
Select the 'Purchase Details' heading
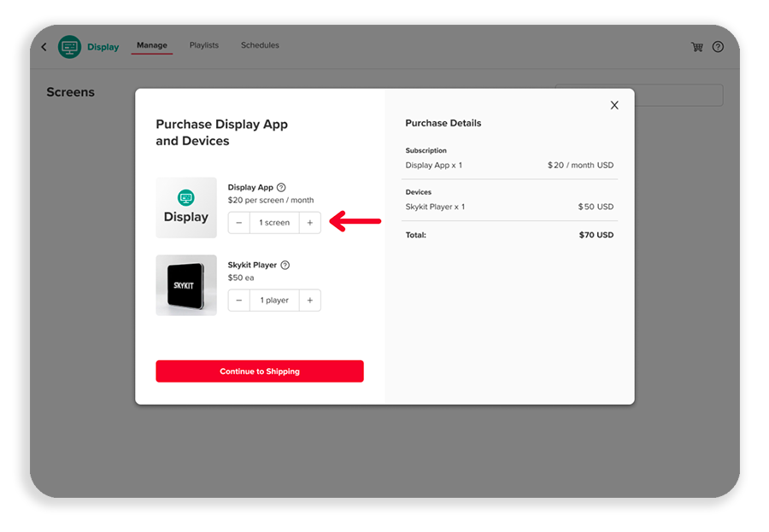(443, 123)
